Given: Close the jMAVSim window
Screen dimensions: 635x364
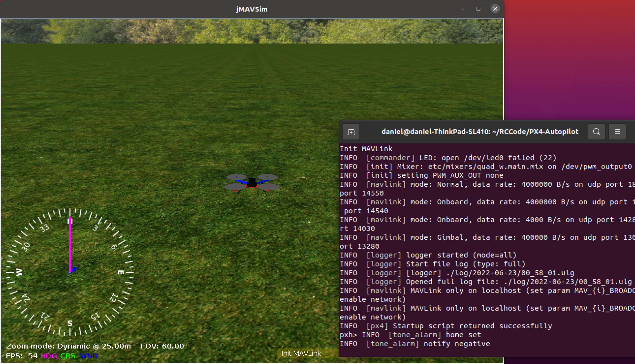Looking at the screenshot, I should pyautogui.click(x=495, y=9).
